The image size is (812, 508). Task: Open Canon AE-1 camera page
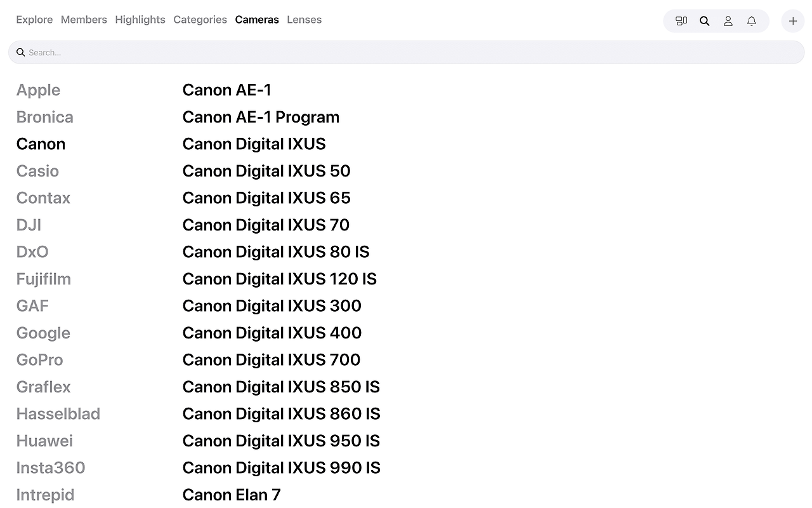(x=227, y=90)
